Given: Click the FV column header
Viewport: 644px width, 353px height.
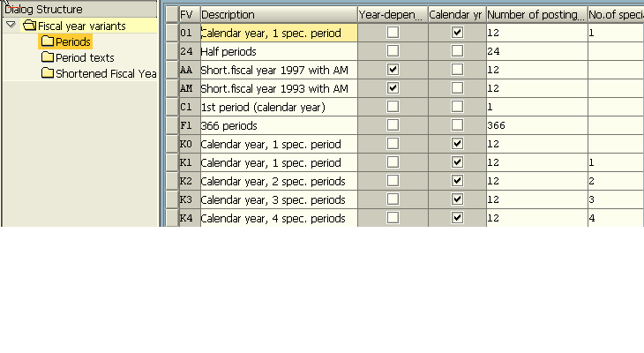Looking at the screenshot, I should [190, 14].
